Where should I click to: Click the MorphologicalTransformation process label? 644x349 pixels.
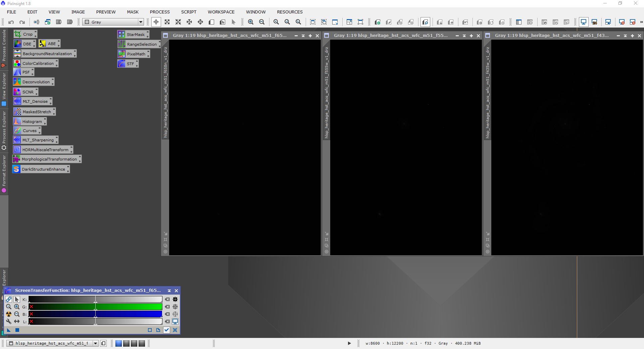(49, 159)
